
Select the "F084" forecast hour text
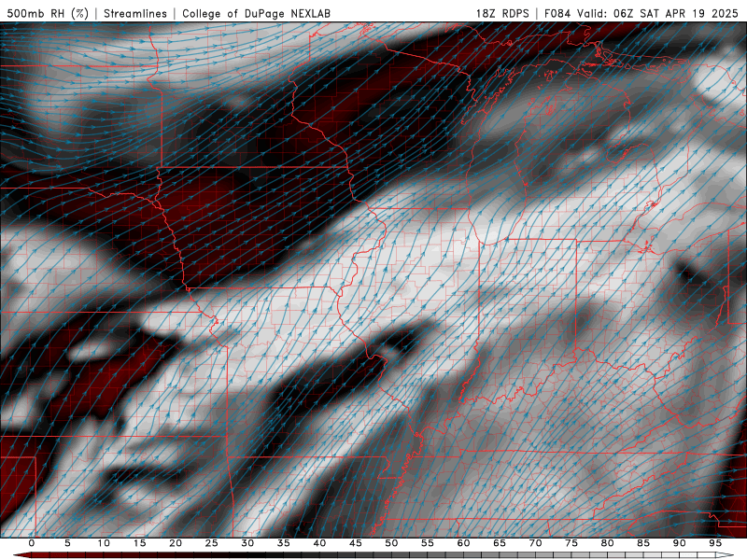(557, 13)
